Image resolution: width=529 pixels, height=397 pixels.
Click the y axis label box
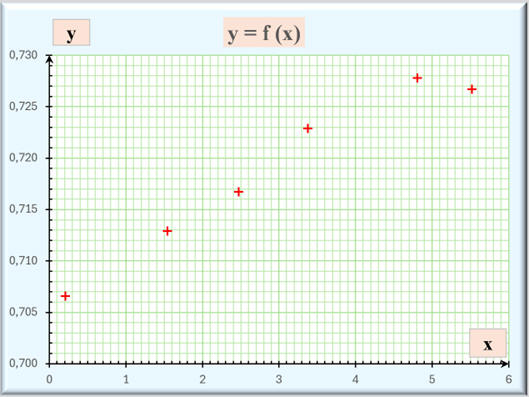coord(71,32)
